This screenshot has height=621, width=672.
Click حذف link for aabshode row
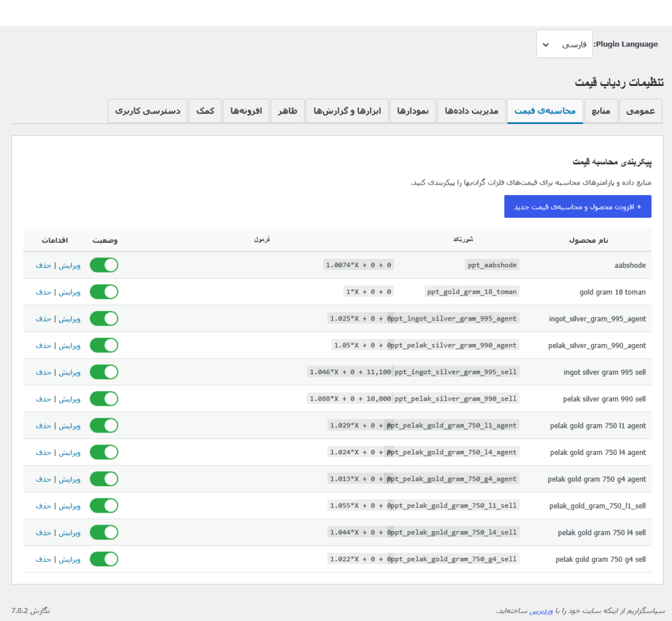click(43, 265)
